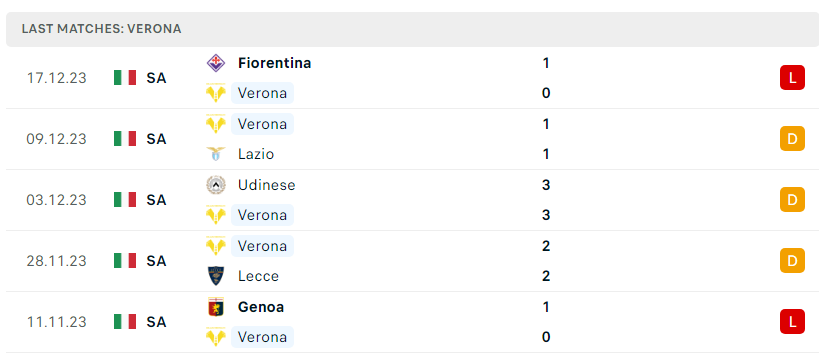Click the Udinese club crest icon
Image resolution: width=819 pixels, height=360 pixels.
(x=216, y=185)
